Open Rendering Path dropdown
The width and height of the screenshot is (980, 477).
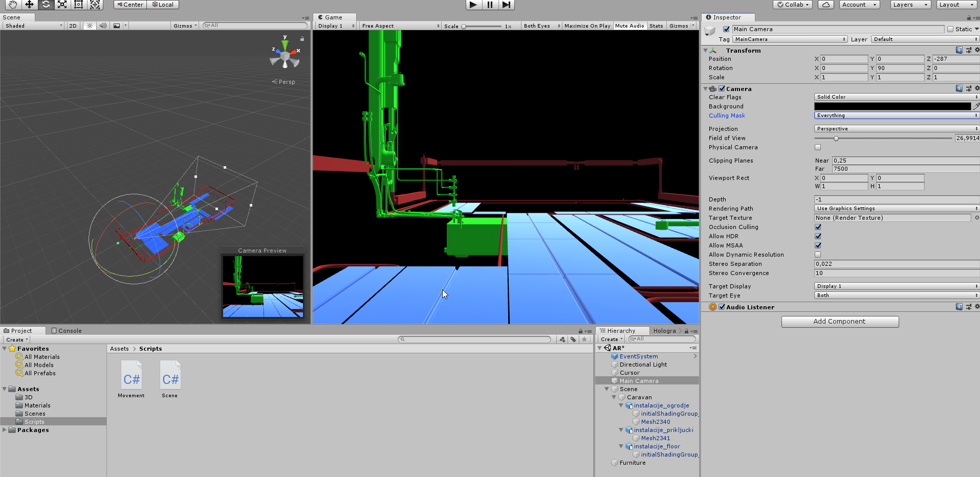pyautogui.click(x=897, y=208)
